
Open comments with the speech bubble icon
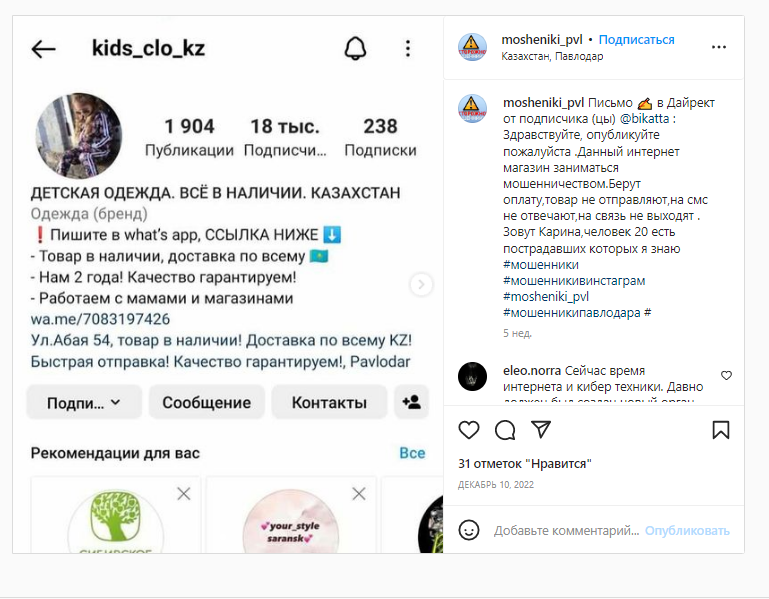[x=505, y=430]
